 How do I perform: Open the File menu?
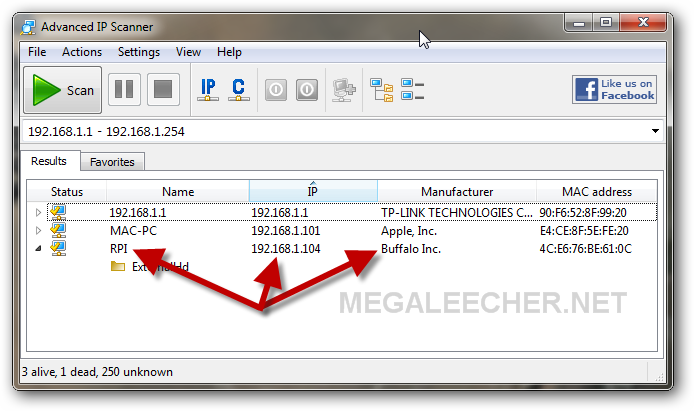[37, 52]
